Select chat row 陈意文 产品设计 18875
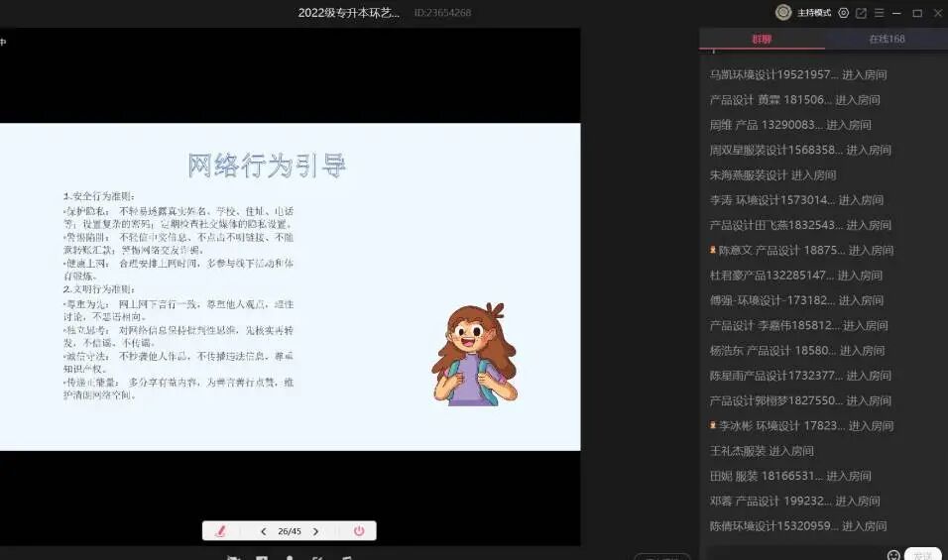Image resolution: width=948 pixels, height=560 pixels. 801,250
